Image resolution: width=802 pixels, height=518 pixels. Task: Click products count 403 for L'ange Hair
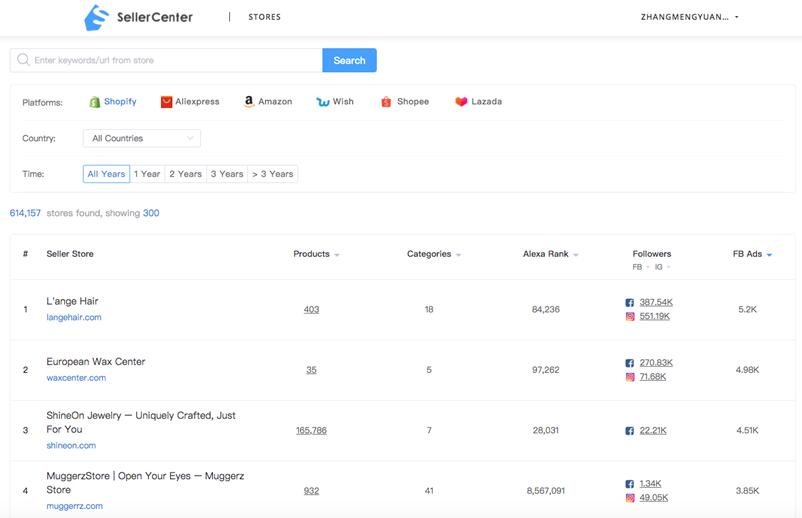[311, 309]
